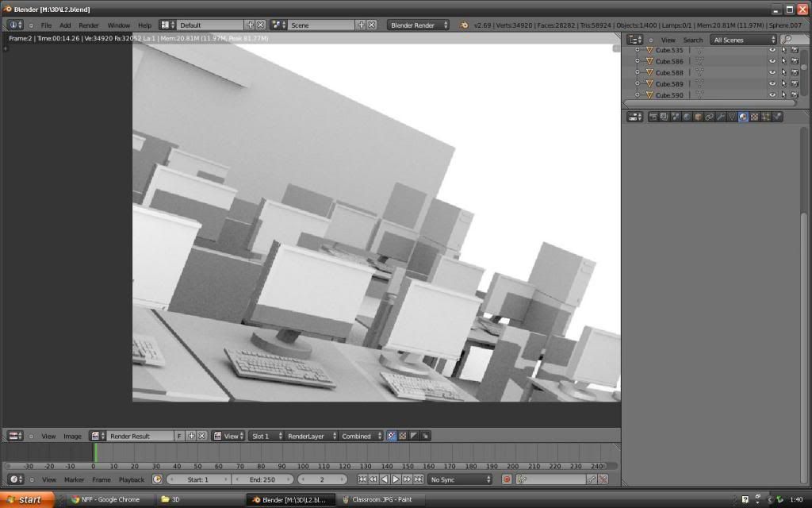Open the No Sync dropdown
The width and height of the screenshot is (812, 508).
pos(460,479)
